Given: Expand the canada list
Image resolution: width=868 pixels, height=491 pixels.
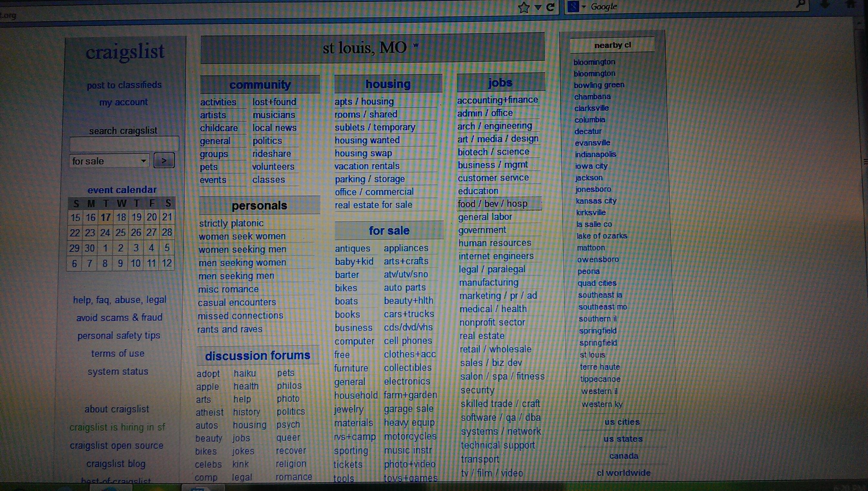Looking at the screenshot, I should 624,456.
